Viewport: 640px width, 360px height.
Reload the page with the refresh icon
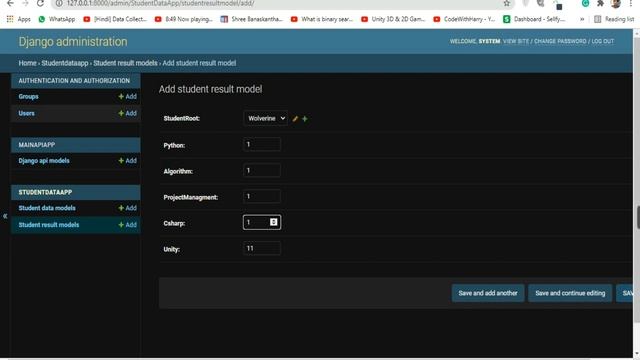pyautogui.click(x=40, y=3)
